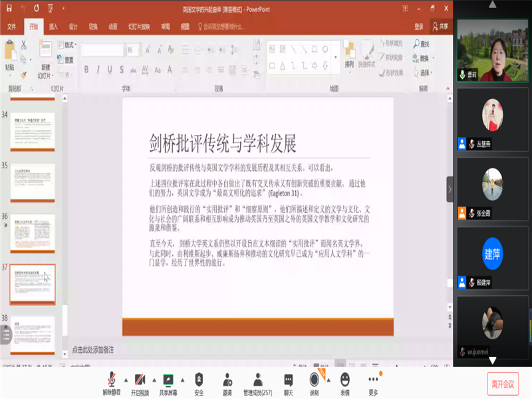
Task: Click the 共享屏幕 share screen icon
Action: click(168, 380)
